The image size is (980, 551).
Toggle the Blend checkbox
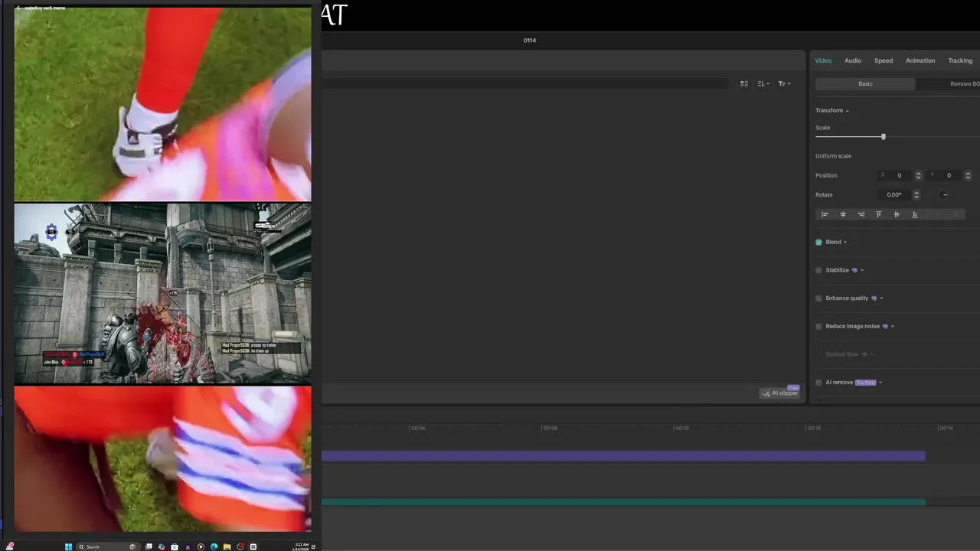coord(818,242)
